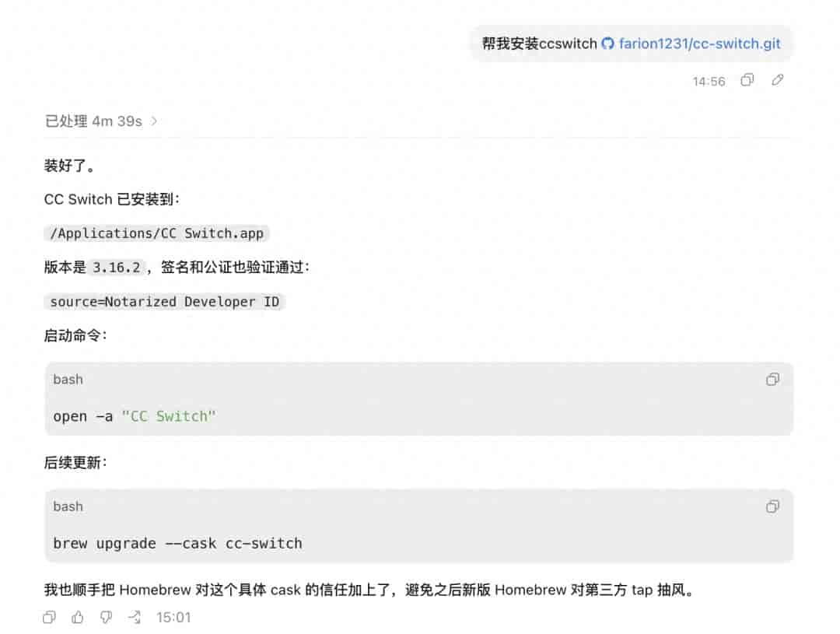
Task: Copy the open -a "CC Switch" code block
Action: click(772, 380)
